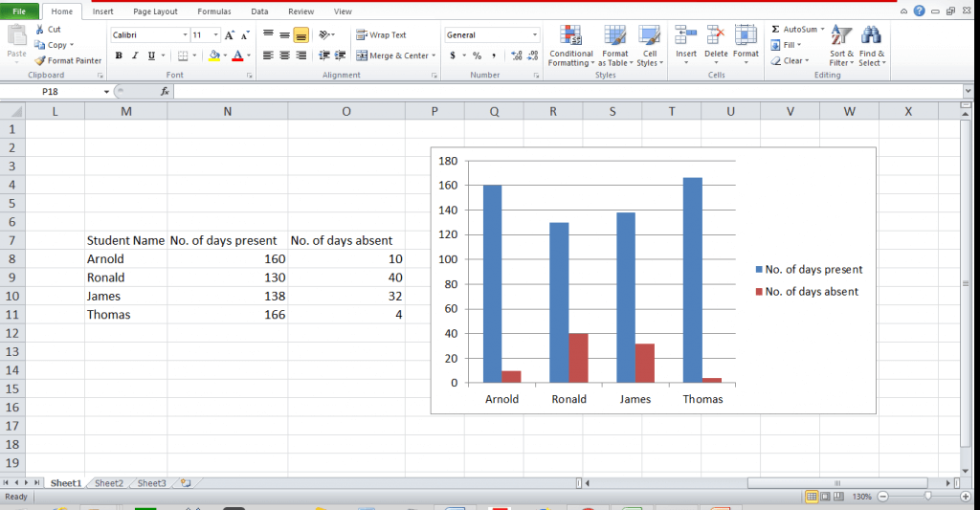
Task: Click the Sort & Filter icon
Action: click(x=841, y=38)
